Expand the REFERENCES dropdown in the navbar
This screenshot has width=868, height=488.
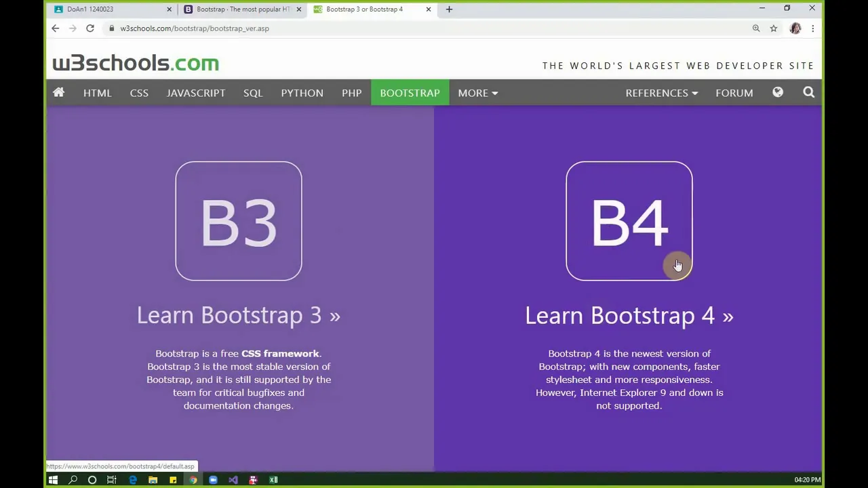[x=661, y=93]
